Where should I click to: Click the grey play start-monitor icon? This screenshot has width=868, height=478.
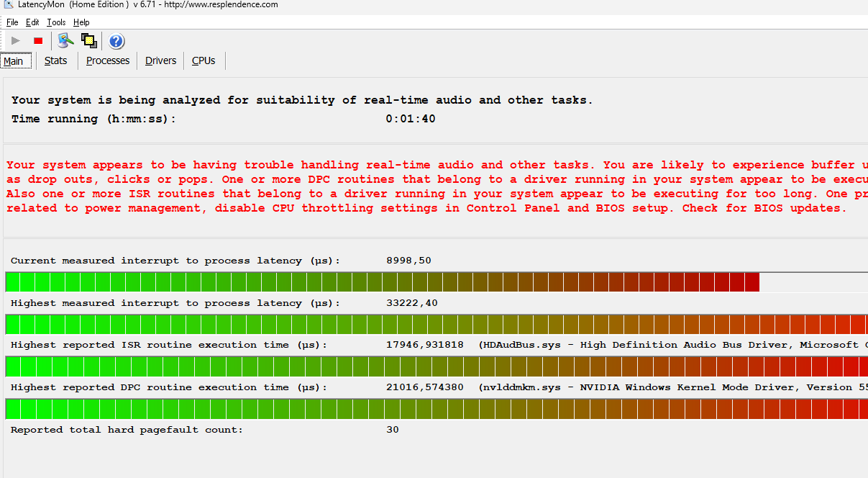coord(16,41)
